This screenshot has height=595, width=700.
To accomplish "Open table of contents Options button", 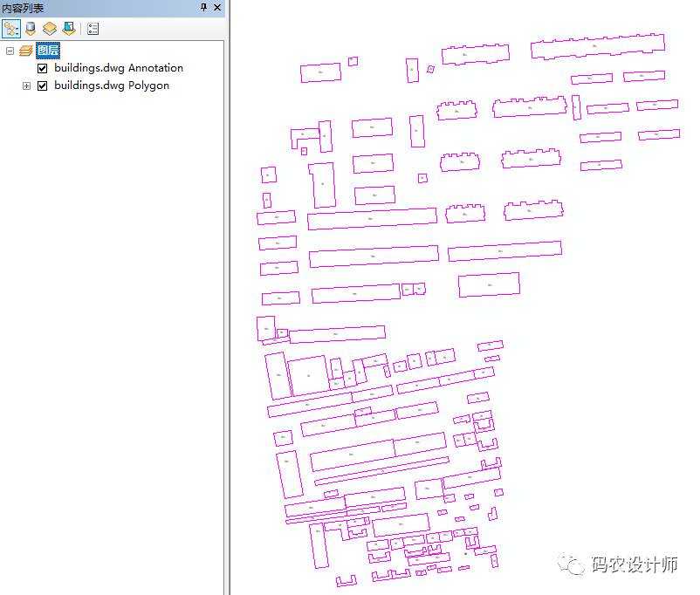I will coord(93,29).
